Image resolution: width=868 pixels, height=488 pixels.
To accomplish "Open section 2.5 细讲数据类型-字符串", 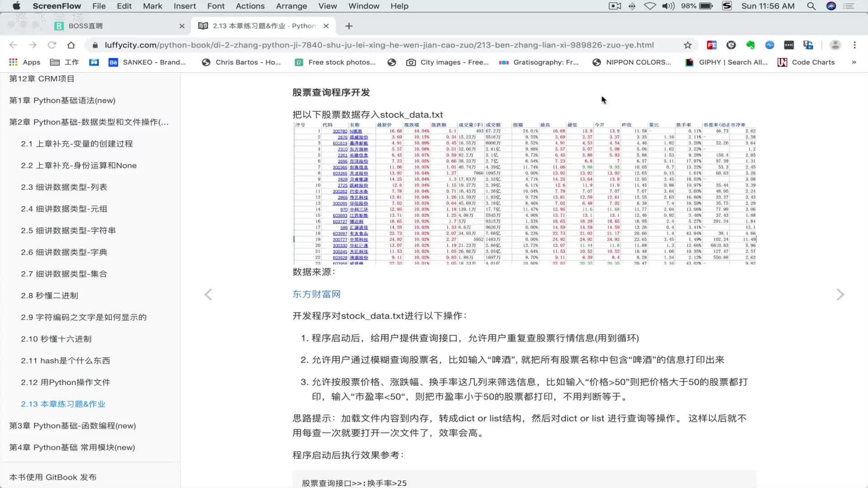I will 68,230.
